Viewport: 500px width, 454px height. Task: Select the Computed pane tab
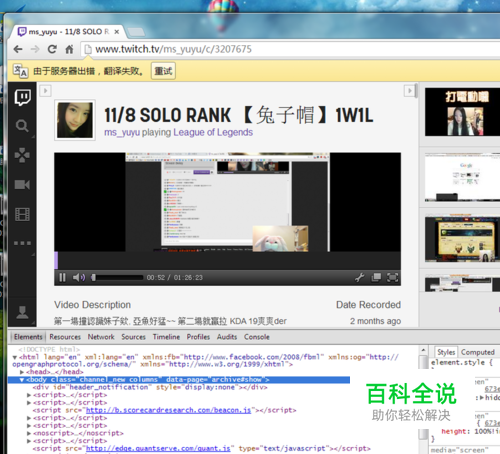pos(478,352)
